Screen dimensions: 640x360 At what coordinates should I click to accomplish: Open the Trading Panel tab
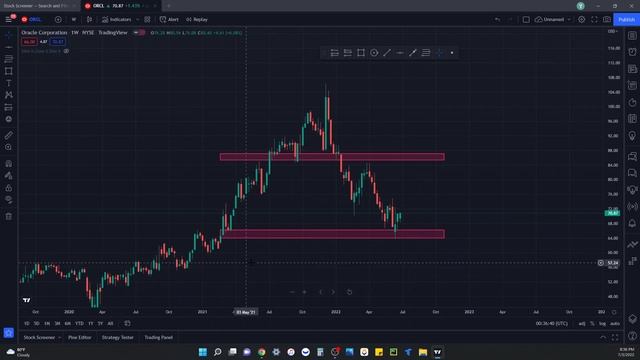pos(159,338)
